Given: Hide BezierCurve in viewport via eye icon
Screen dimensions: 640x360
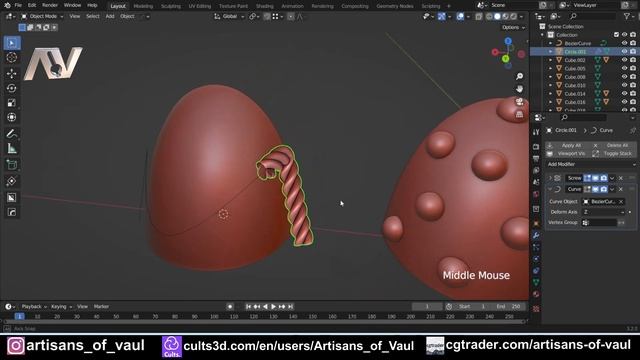Looking at the screenshot, I should pos(624,43).
